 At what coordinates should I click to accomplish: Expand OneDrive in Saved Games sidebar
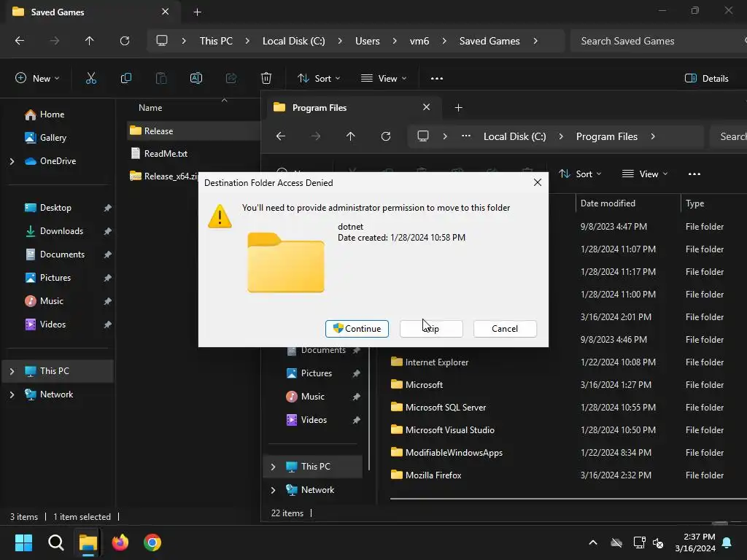12,161
